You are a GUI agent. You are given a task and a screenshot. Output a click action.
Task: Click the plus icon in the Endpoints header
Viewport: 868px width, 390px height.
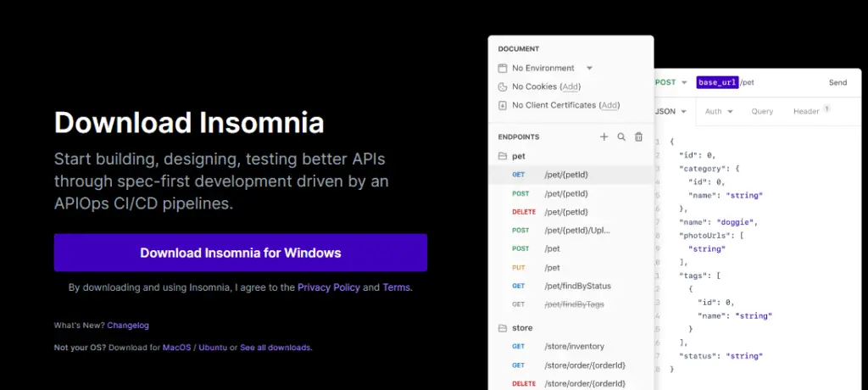click(x=604, y=136)
